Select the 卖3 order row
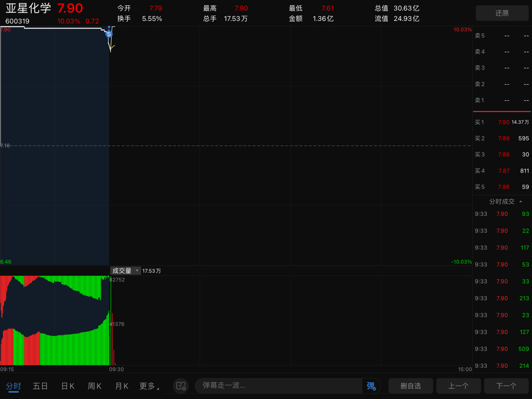Viewport: 532px width, 399px height. click(502, 68)
